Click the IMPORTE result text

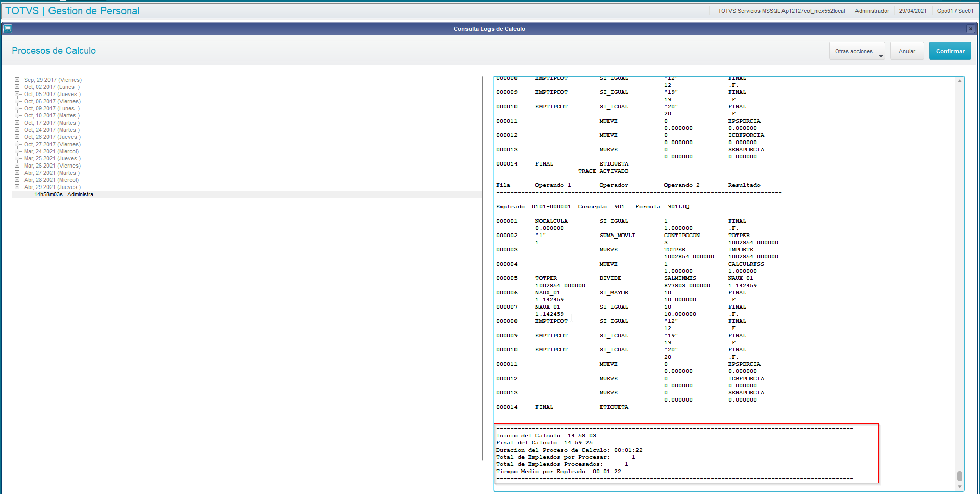(741, 250)
